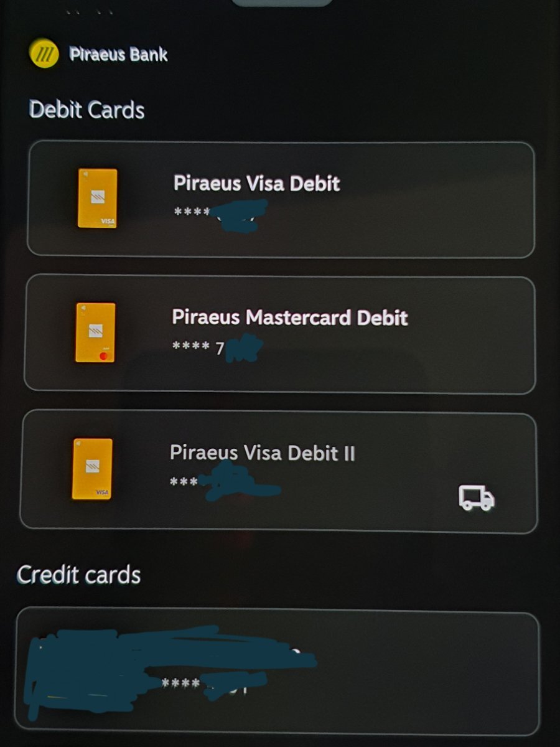Viewport: 560px width, 747px height.
Task: Select the Piraeus Mastercard Debit card
Action: pyautogui.click(x=280, y=334)
